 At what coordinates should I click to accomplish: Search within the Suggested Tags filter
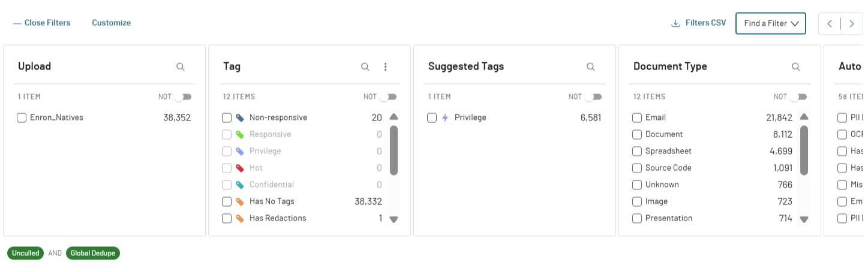(591, 67)
